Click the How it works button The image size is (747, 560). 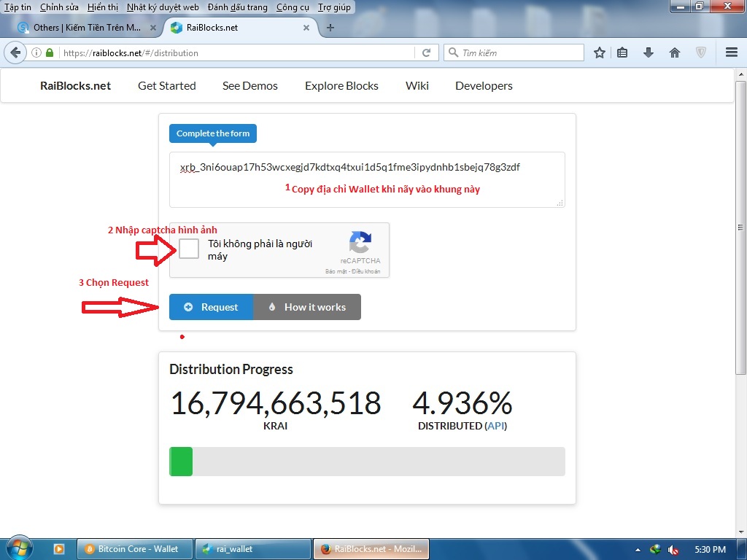307,307
